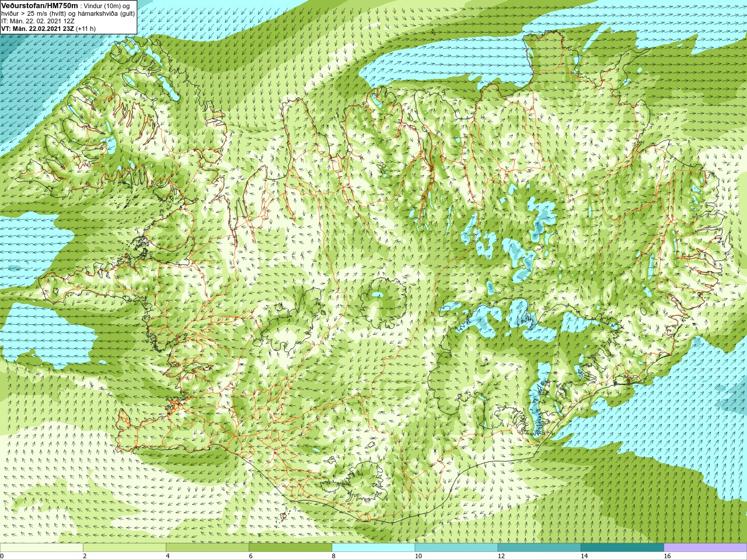The image size is (747, 560).
Task: Select the 6–8 dark green color bar segment
Action: tap(290, 548)
